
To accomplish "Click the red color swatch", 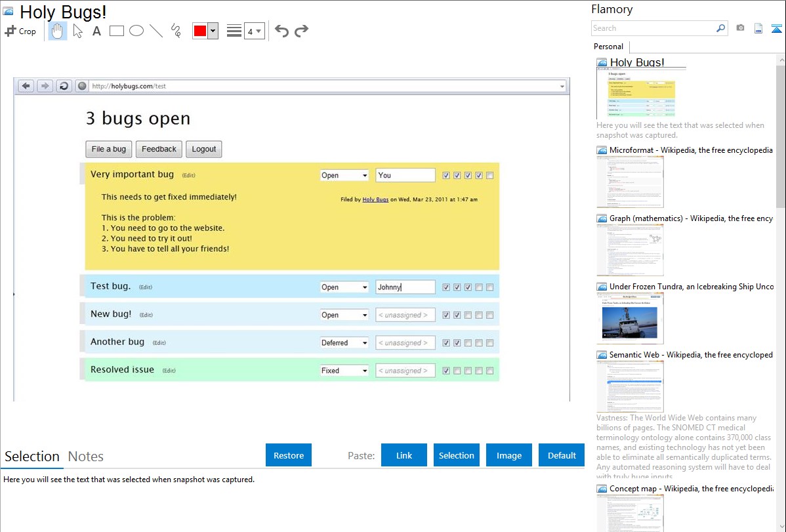I will pyautogui.click(x=199, y=31).
